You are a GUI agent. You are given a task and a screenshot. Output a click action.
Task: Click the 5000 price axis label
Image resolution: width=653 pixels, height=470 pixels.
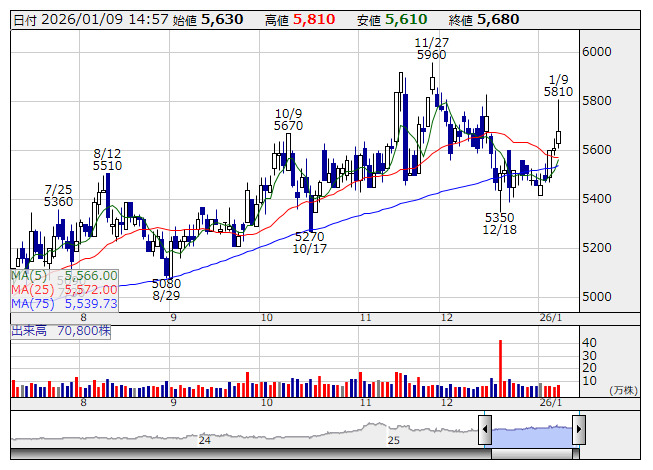pos(597,297)
